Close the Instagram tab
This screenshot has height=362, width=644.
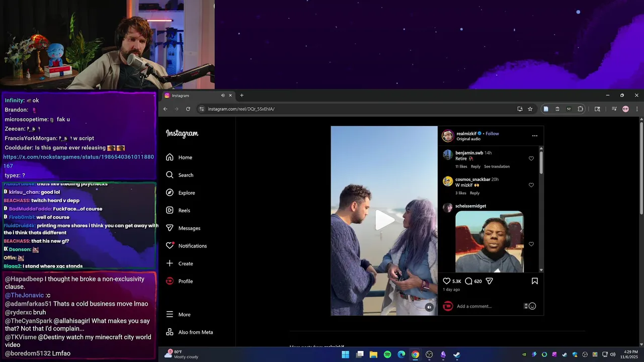[x=230, y=96]
